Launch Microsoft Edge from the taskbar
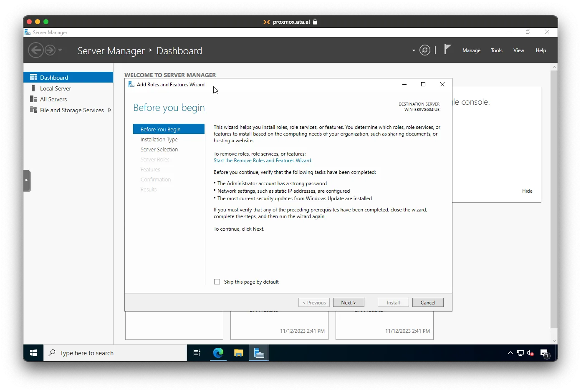 pos(218,353)
